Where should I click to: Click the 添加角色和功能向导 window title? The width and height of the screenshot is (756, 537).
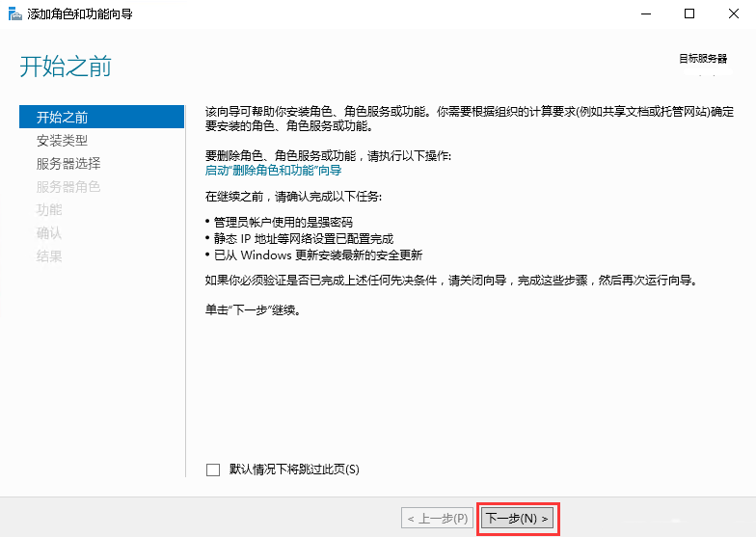pos(80,13)
